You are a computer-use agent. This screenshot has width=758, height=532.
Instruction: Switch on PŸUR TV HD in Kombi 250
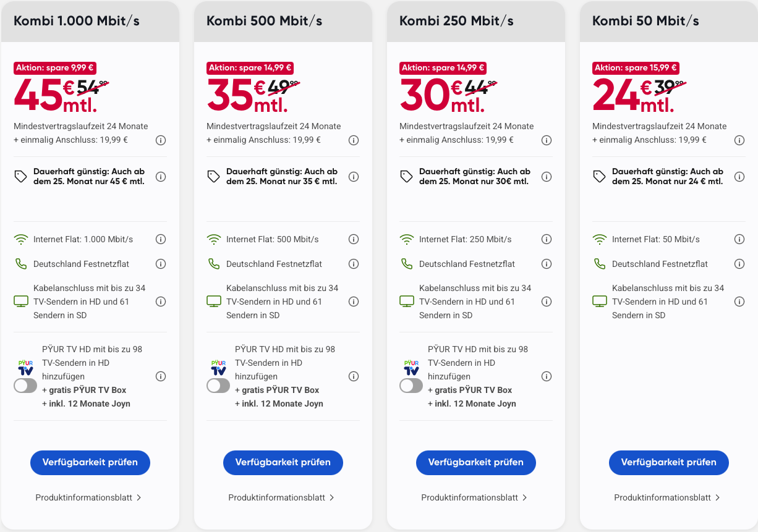click(x=411, y=386)
